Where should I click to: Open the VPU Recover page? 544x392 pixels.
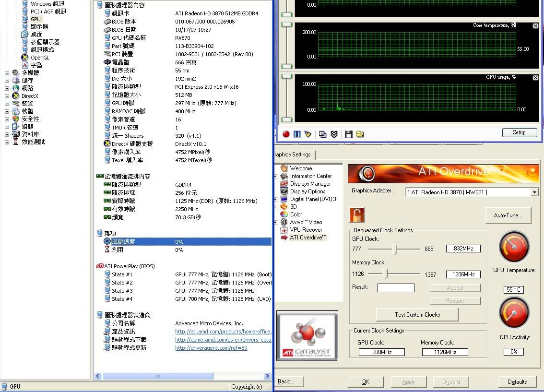(306, 230)
